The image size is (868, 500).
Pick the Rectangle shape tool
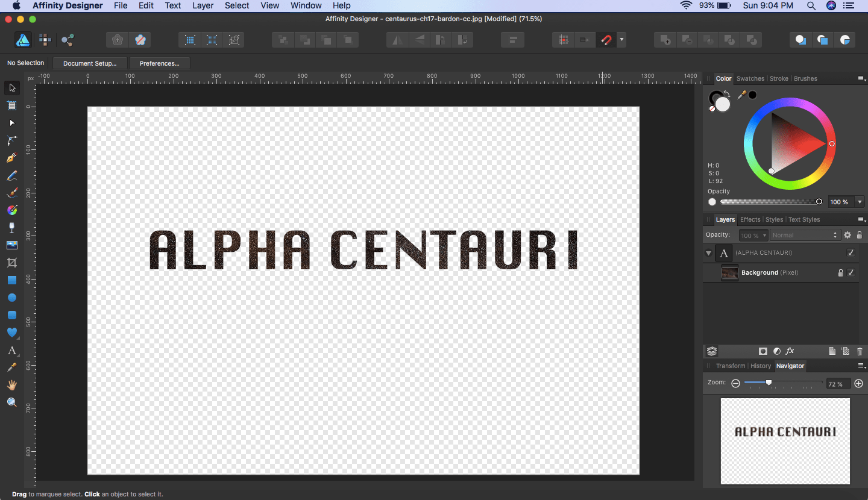[11, 280]
